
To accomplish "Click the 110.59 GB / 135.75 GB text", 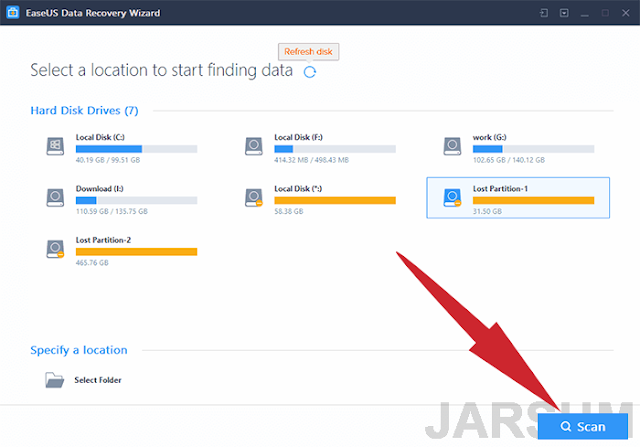I will click(x=111, y=211).
